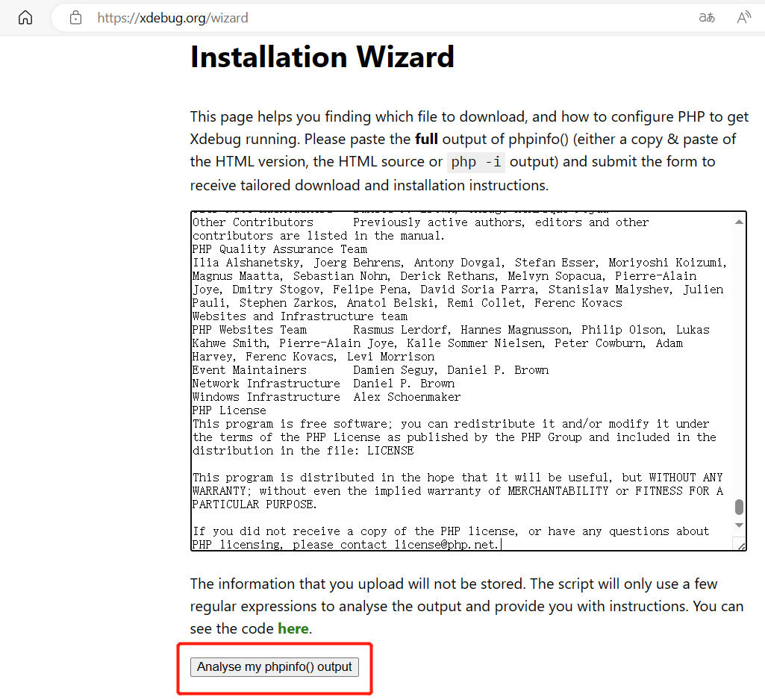Click the 'PHP License' line in textarea
This screenshot has width=765, height=700.
[x=229, y=410]
